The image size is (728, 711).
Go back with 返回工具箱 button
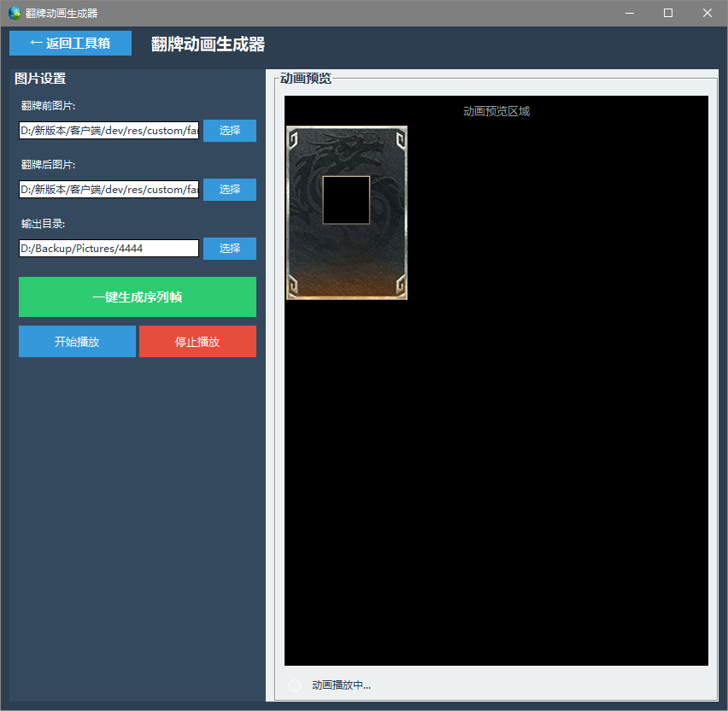click(x=70, y=44)
